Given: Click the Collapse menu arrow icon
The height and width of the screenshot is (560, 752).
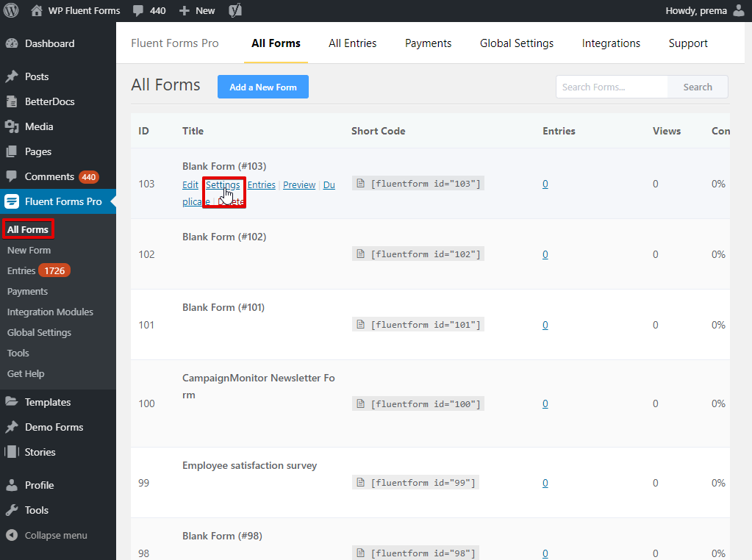Looking at the screenshot, I should [12, 535].
